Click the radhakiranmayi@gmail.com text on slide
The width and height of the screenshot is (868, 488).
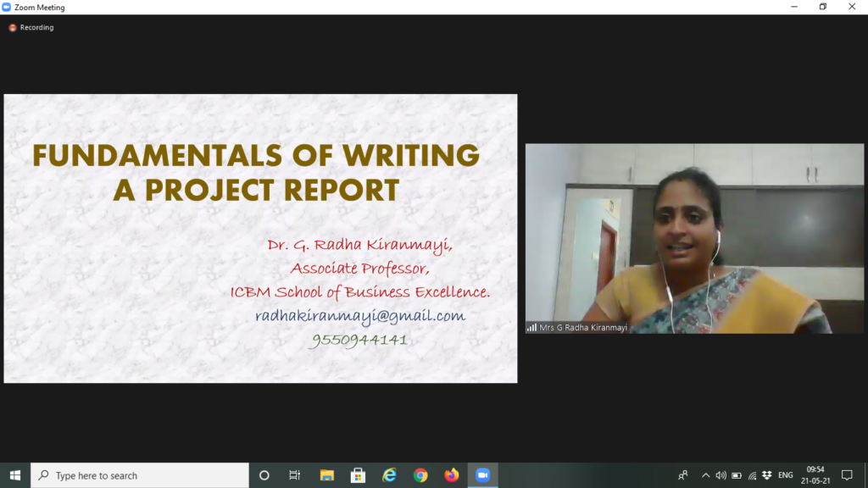tap(359, 316)
